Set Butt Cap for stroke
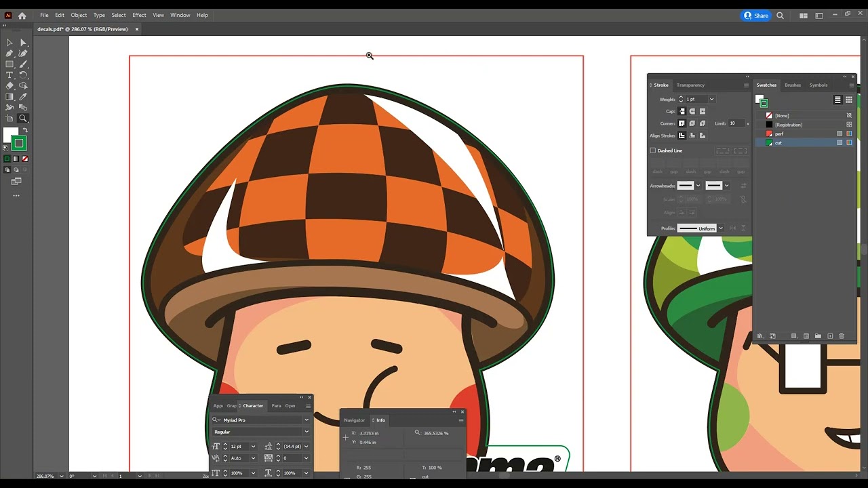This screenshot has width=868, height=488. [682, 111]
